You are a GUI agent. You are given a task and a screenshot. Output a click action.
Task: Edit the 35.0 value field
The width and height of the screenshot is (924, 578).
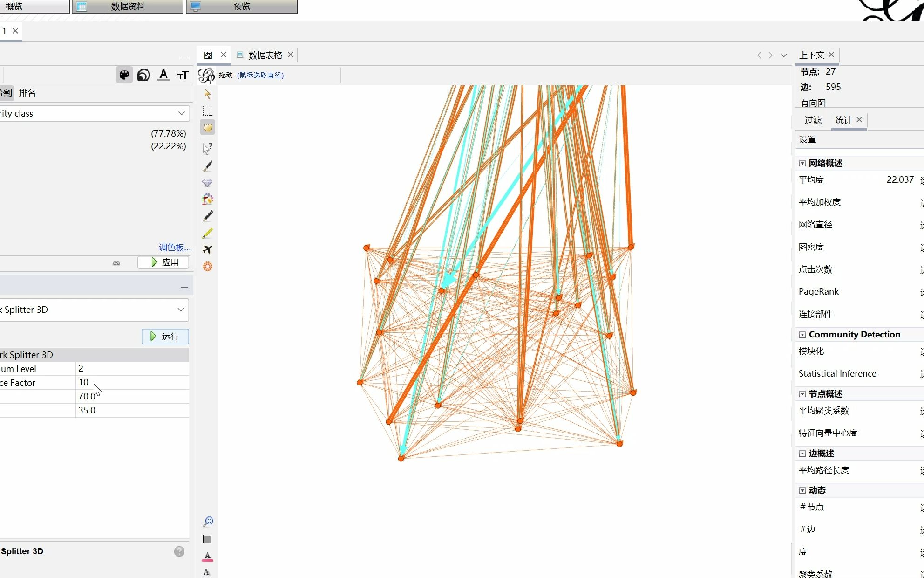[x=132, y=410]
